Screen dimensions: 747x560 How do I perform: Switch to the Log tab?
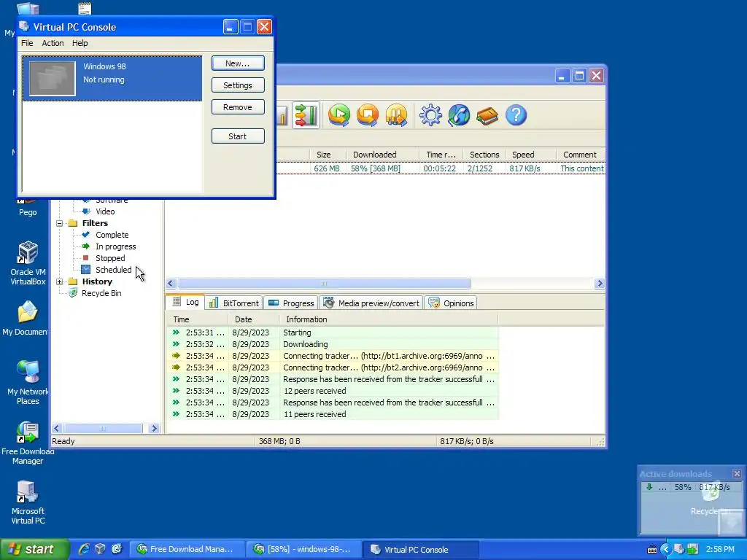[186, 303]
